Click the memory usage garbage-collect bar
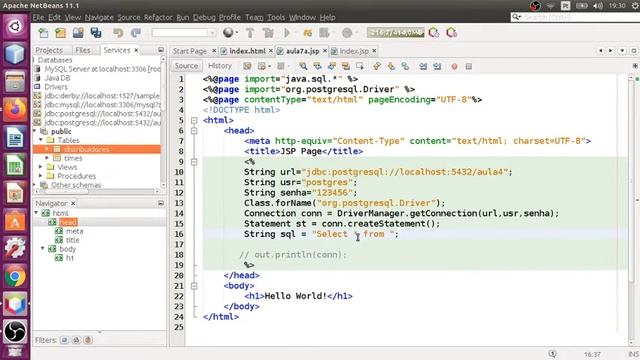 click(x=396, y=33)
